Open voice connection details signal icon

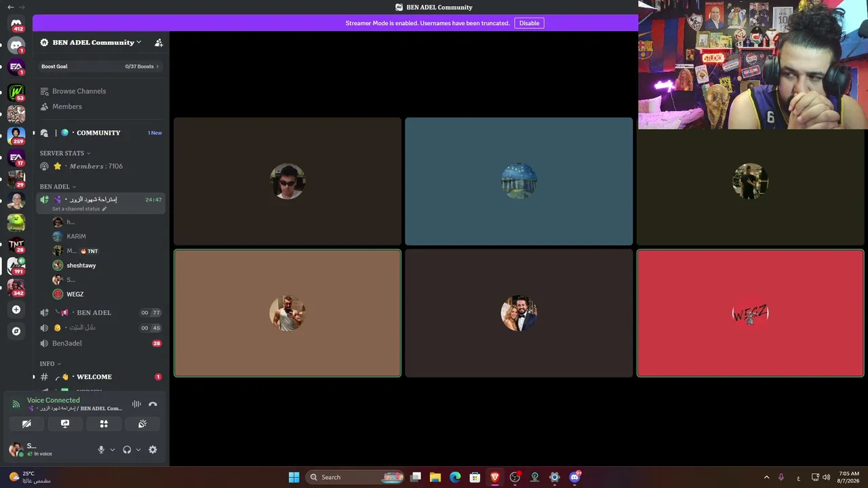pos(16,404)
